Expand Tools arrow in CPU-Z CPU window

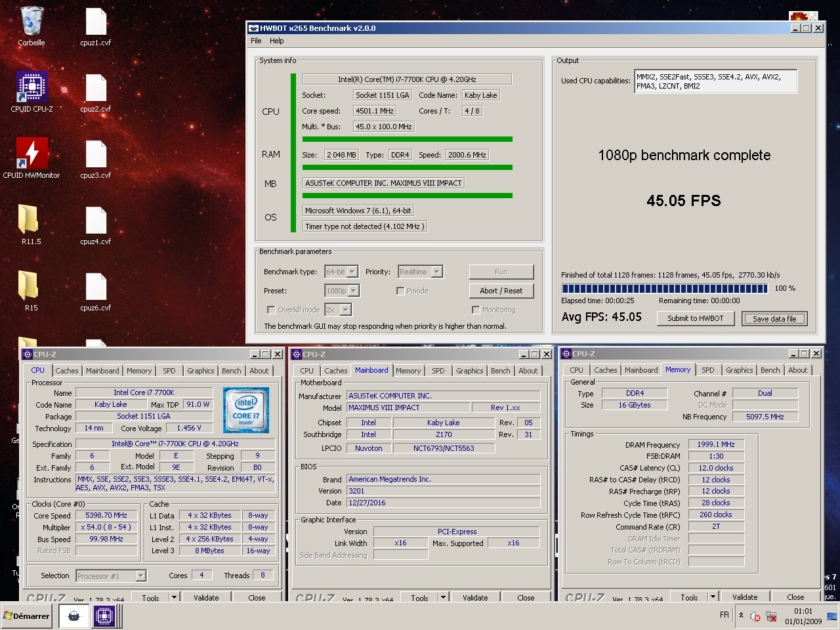pos(174,597)
